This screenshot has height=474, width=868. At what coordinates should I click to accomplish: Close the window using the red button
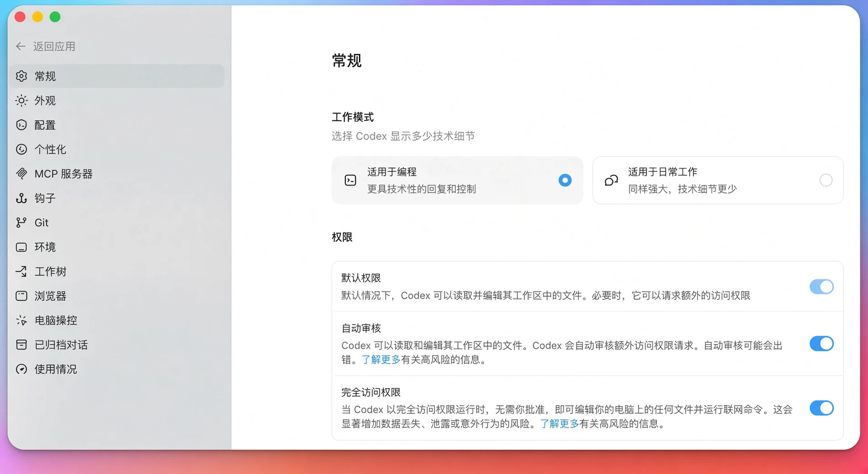pyautogui.click(x=20, y=17)
